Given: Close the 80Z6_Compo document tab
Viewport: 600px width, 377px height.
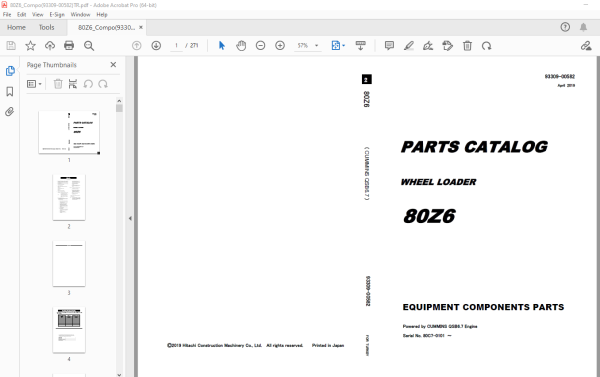Looking at the screenshot, I should 141,28.
